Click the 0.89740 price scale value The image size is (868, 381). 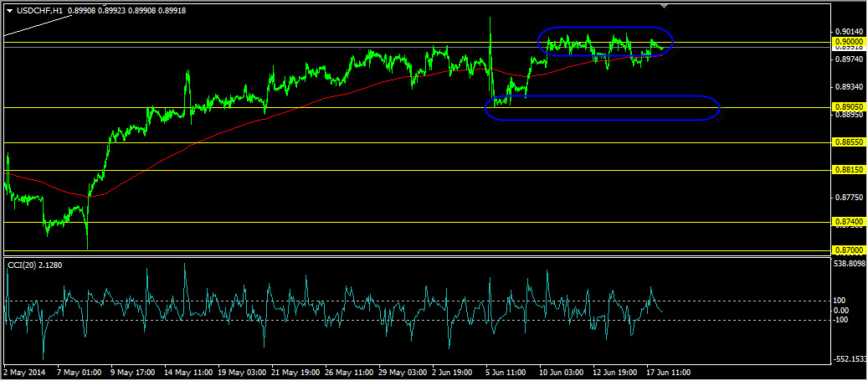[x=849, y=59]
